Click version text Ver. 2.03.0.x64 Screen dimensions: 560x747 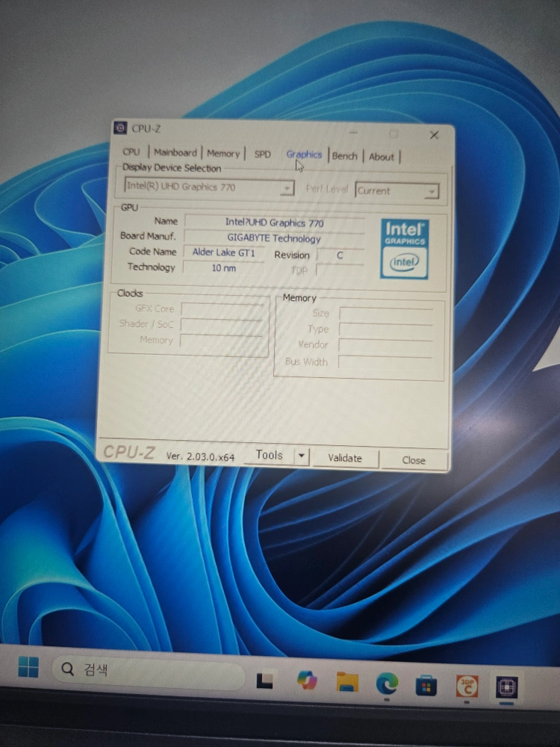200,456
